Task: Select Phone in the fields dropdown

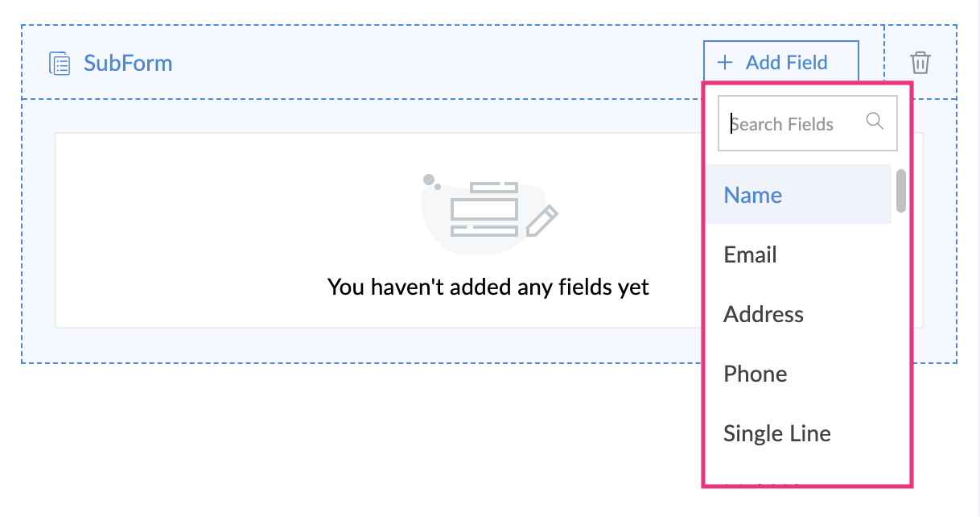Action: click(756, 374)
